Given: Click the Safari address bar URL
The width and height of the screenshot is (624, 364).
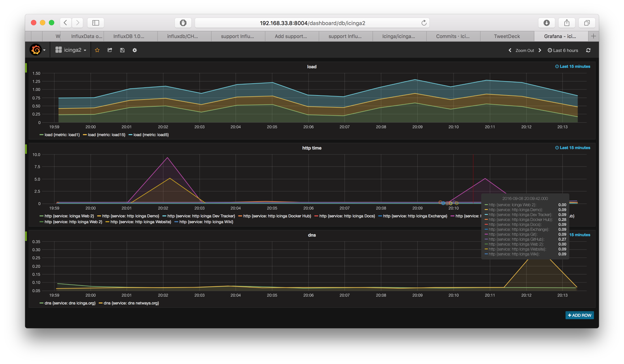Looking at the screenshot, I should click(312, 23).
